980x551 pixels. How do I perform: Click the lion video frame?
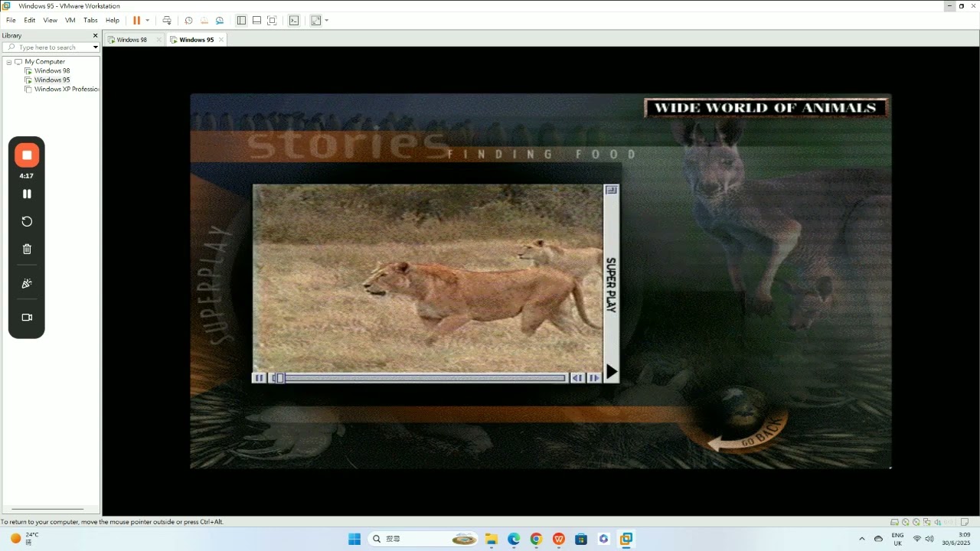[x=427, y=279]
